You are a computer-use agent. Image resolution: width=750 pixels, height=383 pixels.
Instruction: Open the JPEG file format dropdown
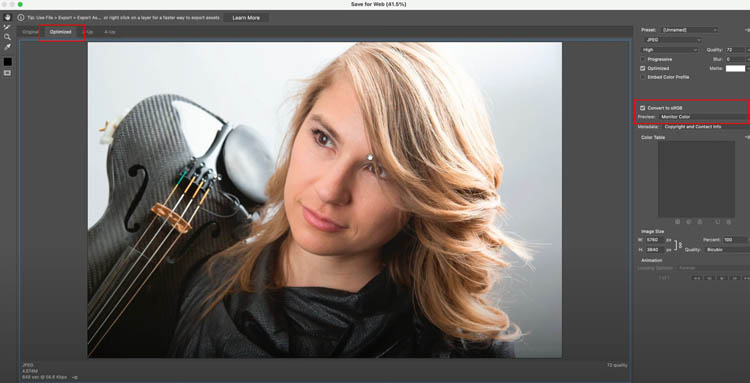point(672,40)
